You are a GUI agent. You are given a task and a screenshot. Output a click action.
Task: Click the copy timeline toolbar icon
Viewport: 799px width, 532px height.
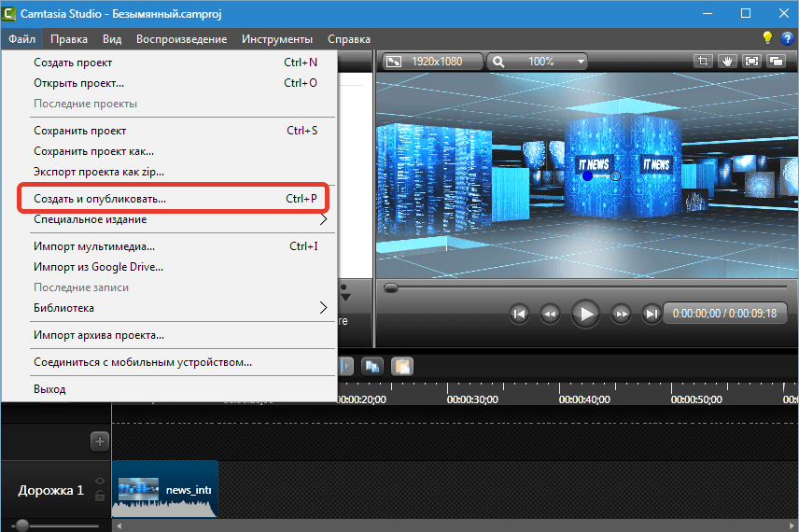(x=372, y=366)
